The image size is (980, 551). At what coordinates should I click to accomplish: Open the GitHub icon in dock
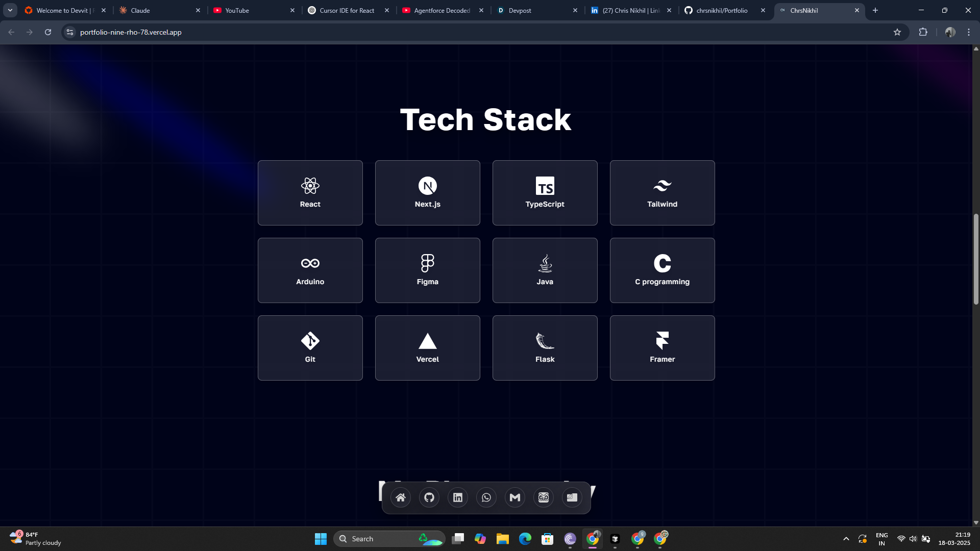[429, 497]
